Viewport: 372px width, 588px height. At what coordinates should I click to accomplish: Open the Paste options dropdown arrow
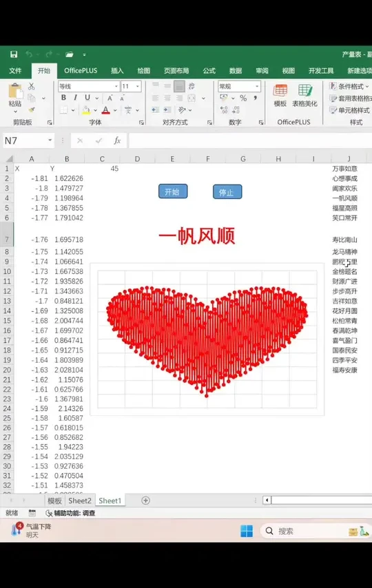[x=15, y=112]
